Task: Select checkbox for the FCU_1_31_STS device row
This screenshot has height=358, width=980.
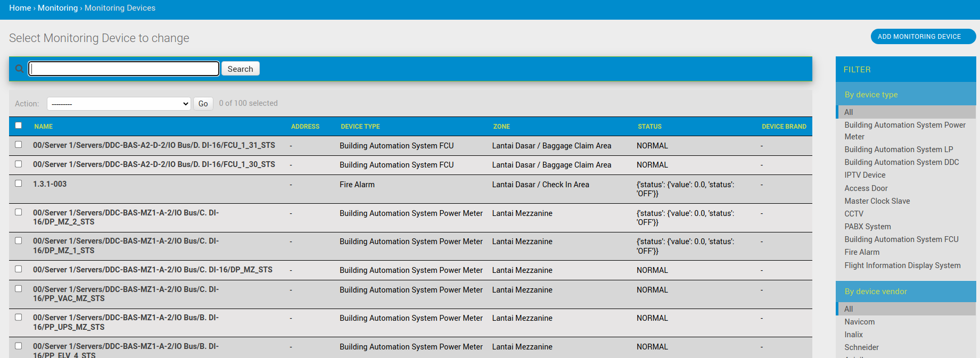Action: click(19, 145)
